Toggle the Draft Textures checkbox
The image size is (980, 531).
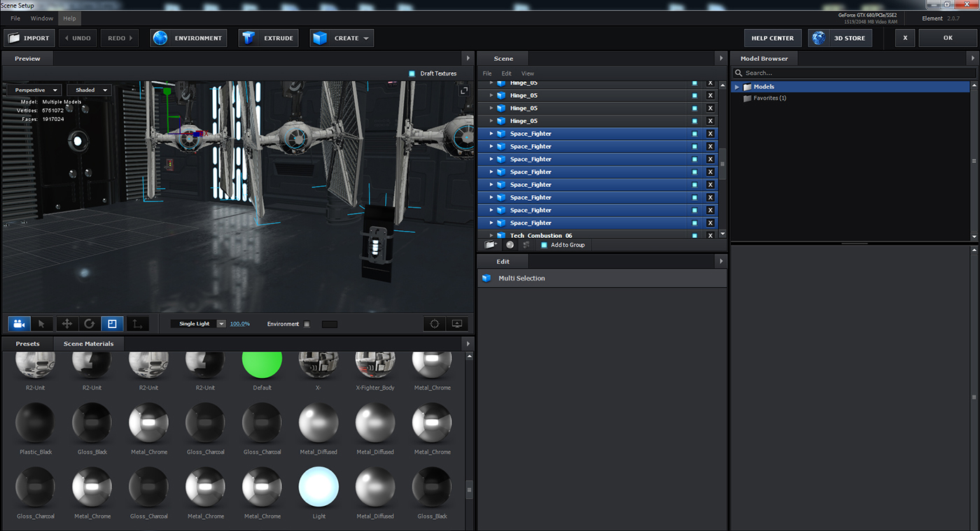click(x=412, y=73)
